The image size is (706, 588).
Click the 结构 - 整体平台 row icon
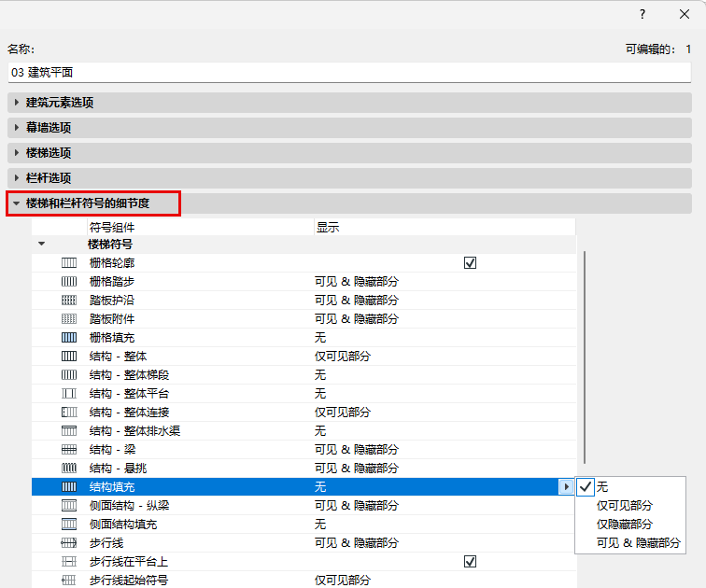pyautogui.click(x=69, y=394)
